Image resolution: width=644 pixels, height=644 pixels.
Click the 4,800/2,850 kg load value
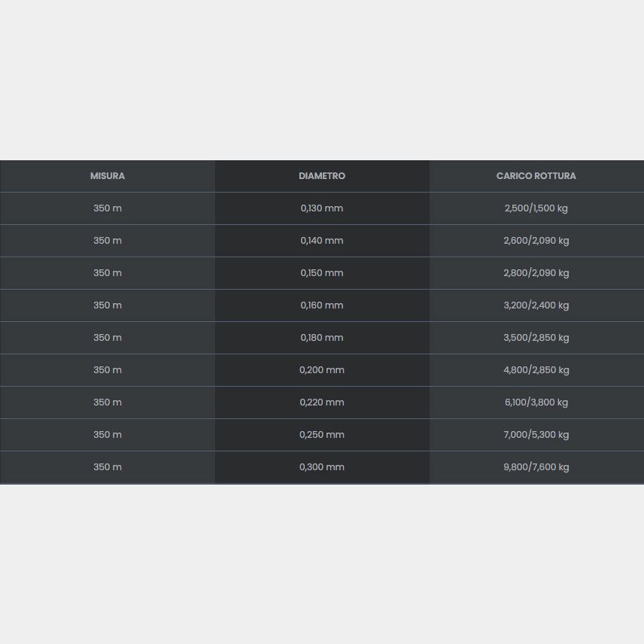[x=536, y=370]
